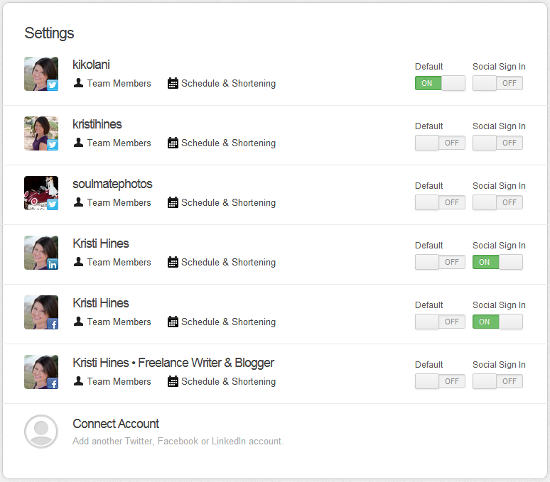Image resolution: width=550 pixels, height=482 pixels.
Task: Click the calendar icon in the kristihines row
Action: [173, 143]
